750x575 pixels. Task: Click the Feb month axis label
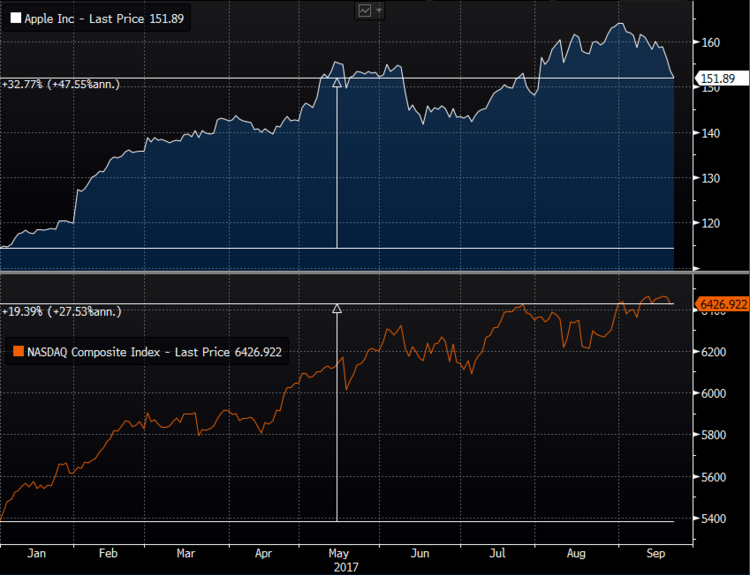108,553
